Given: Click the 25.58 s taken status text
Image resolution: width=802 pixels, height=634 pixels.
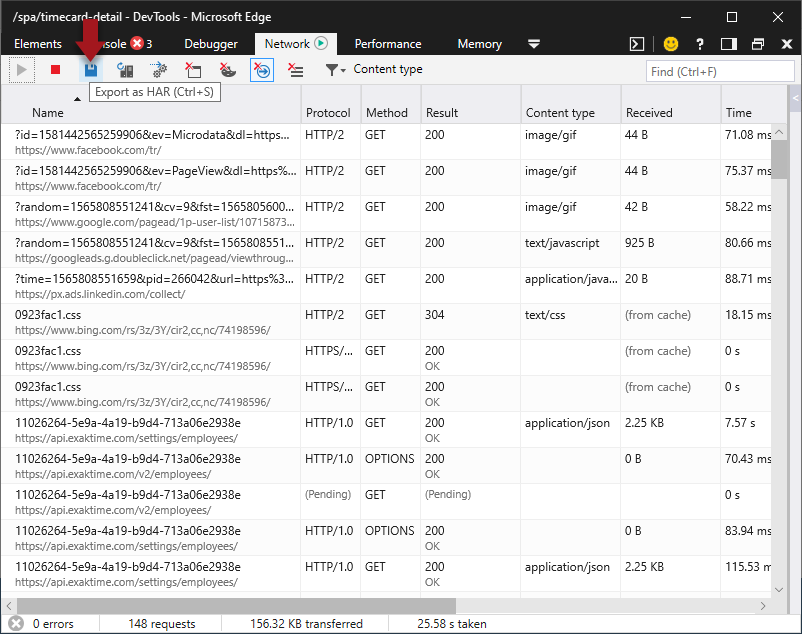Looking at the screenshot, I should [452, 624].
